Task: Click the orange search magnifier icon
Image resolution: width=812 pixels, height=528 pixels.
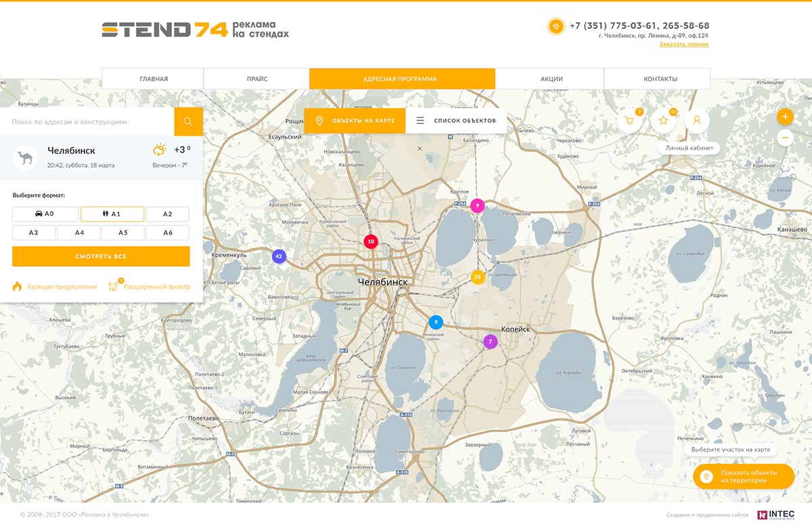Action: [188, 121]
